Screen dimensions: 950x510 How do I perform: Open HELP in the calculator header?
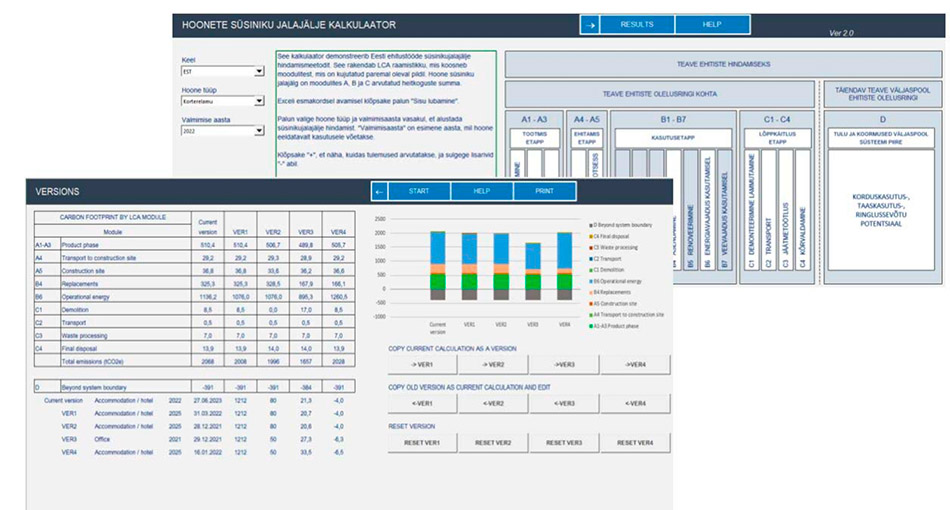pyautogui.click(x=712, y=24)
